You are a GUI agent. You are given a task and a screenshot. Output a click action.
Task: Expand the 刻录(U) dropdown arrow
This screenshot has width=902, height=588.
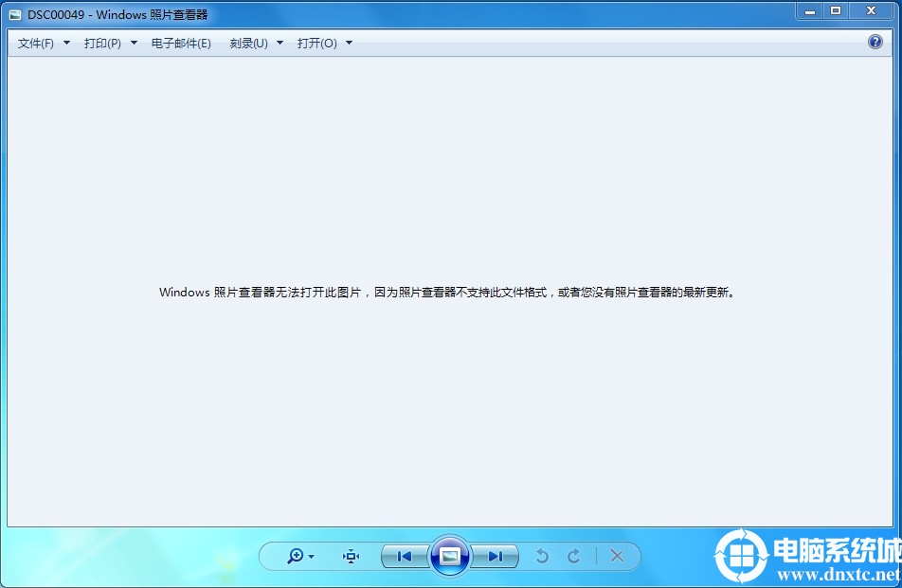280,43
